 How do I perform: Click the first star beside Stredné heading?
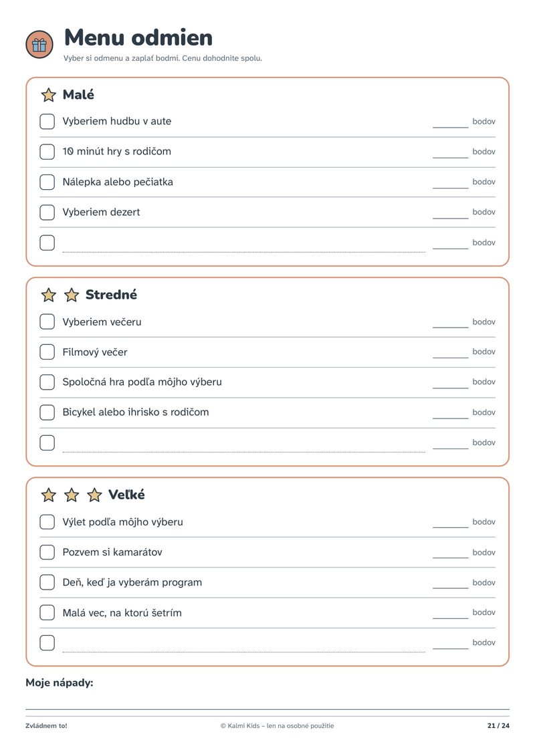48,295
